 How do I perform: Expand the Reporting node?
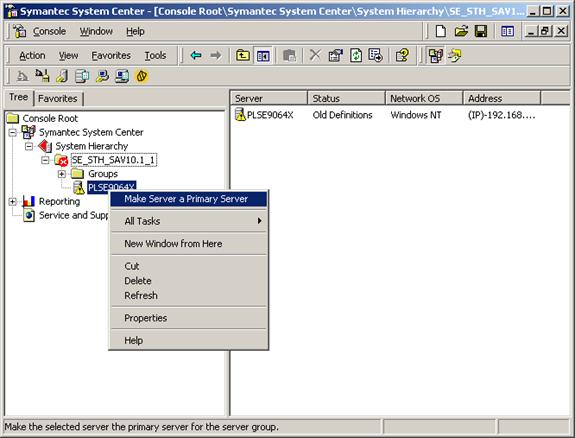tap(12, 201)
